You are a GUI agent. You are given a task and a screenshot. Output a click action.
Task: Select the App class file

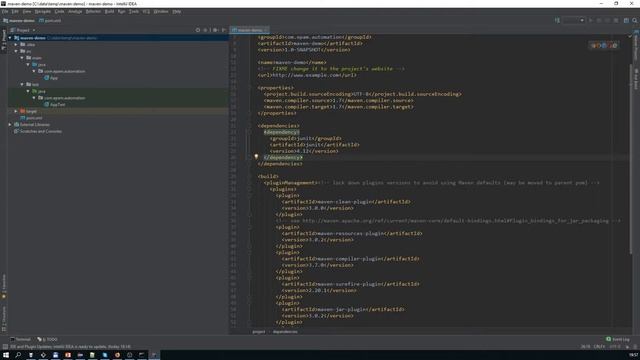51,78
